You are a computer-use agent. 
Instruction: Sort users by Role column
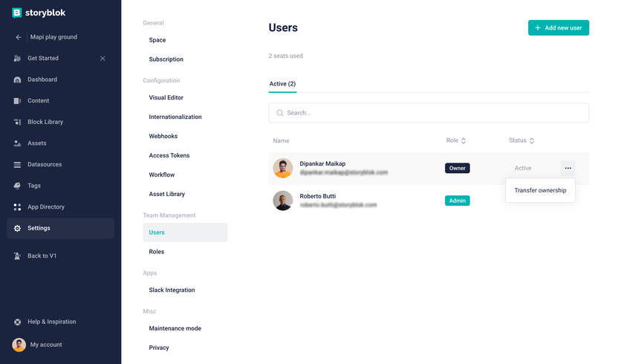[x=455, y=140]
